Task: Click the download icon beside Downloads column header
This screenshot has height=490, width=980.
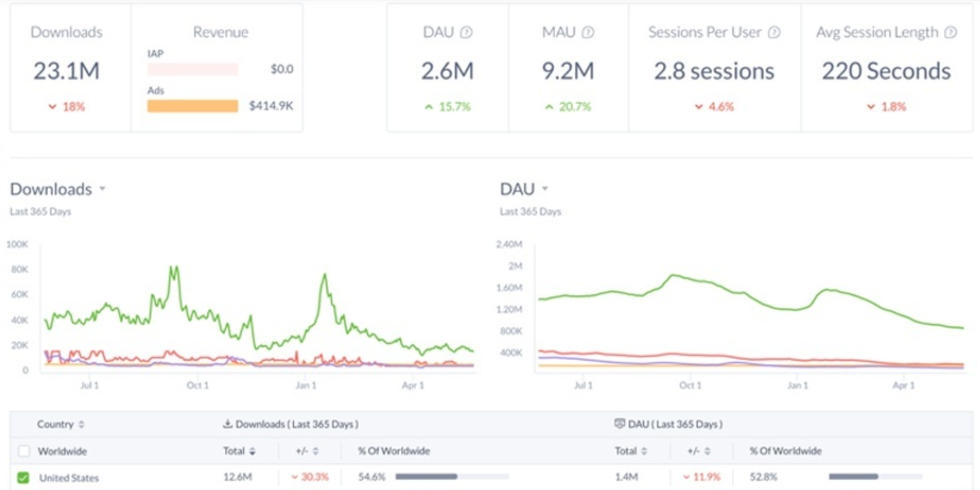Action: (x=228, y=423)
